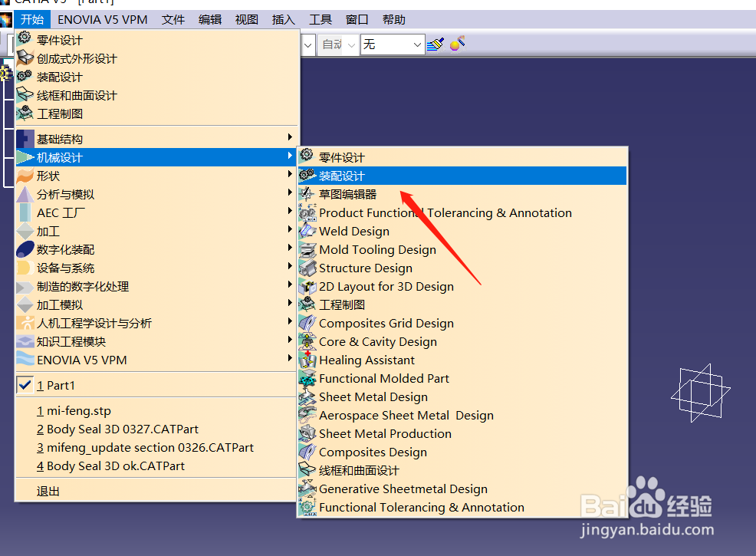Click 2D Layout for 3D Design icon
The image size is (756, 556).
click(x=307, y=286)
